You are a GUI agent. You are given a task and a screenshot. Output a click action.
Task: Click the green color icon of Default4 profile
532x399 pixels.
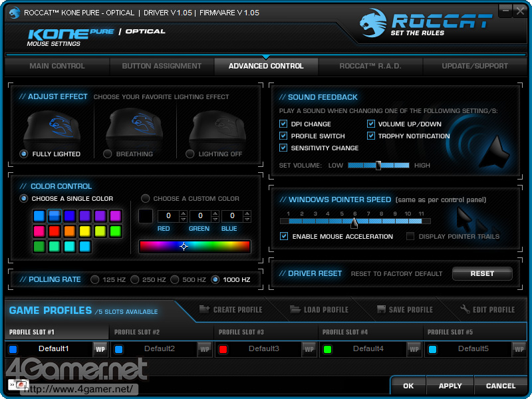click(x=327, y=350)
